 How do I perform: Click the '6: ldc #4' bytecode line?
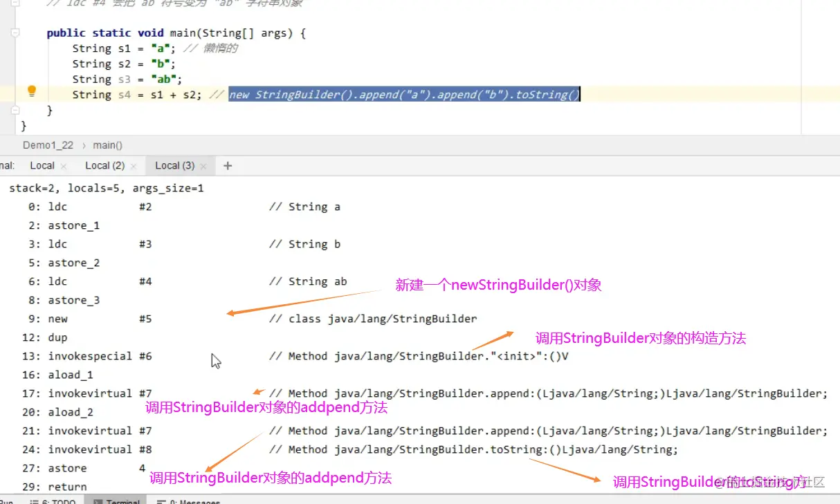(x=188, y=281)
